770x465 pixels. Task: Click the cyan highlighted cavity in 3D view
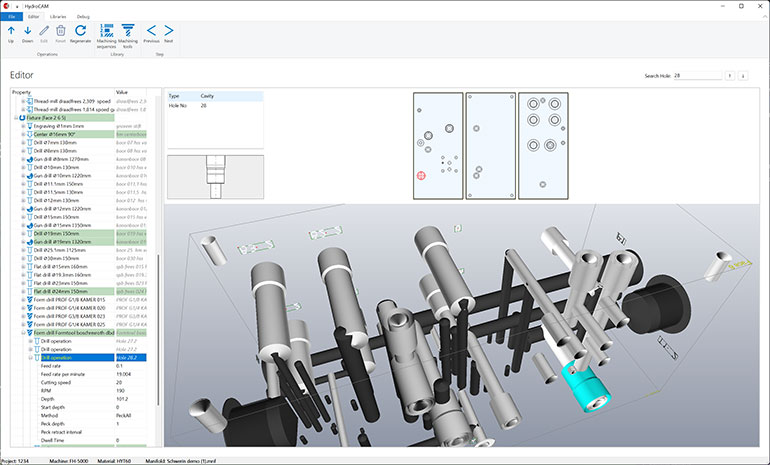coord(587,386)
